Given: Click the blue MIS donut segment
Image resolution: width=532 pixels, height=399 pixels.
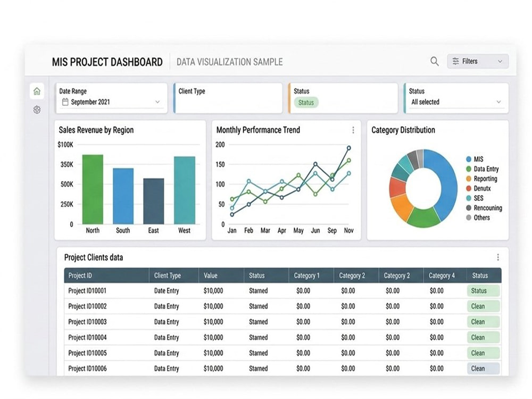Looking at the screenshot, I should click(447, 183).
